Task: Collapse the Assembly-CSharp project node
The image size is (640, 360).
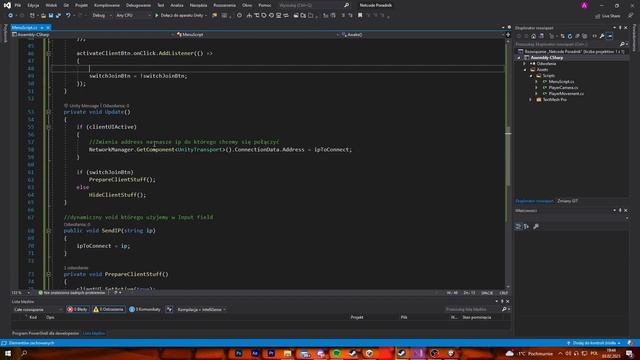Action: [519, 58]
